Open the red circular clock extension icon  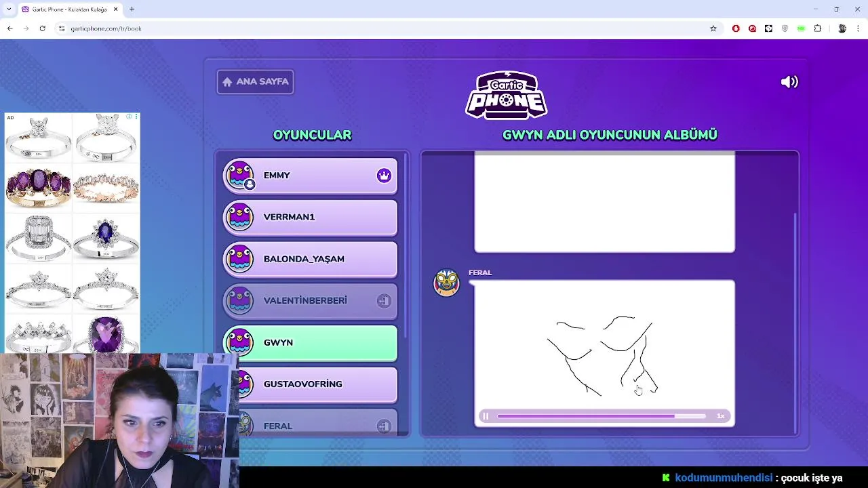[x=752, y=28]
